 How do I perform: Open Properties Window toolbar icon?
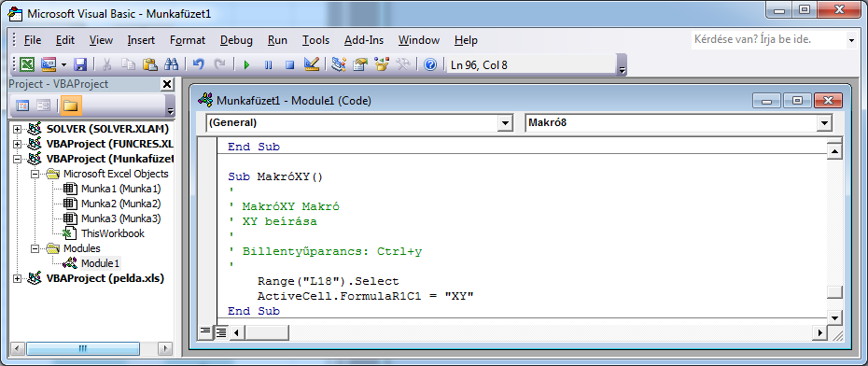point(360,64)
